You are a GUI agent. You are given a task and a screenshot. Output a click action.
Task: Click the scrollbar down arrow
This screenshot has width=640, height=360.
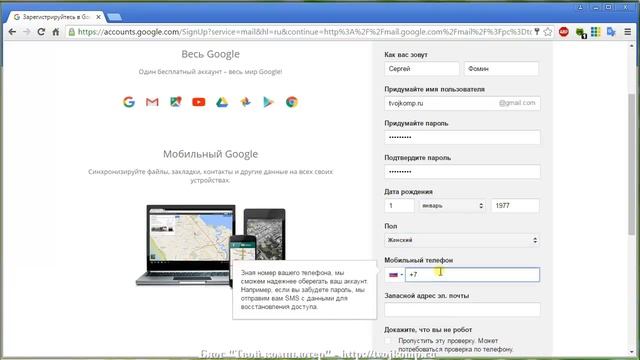(632, 352)
